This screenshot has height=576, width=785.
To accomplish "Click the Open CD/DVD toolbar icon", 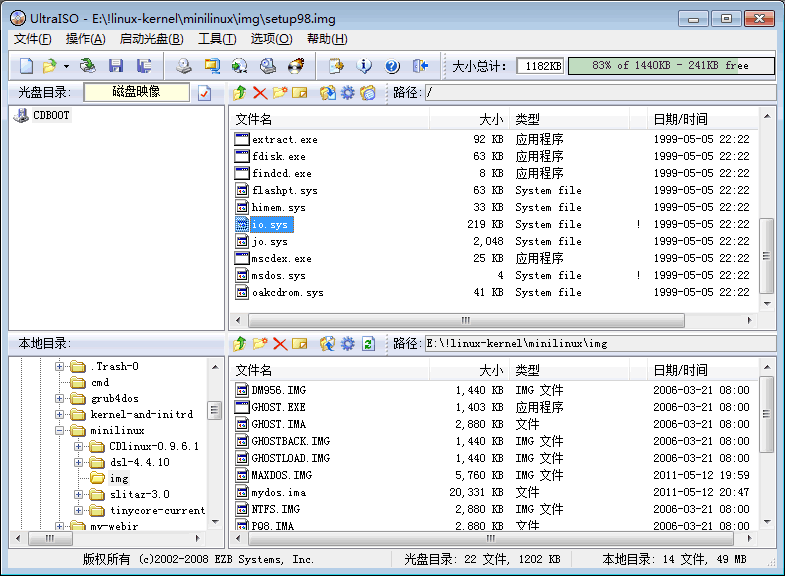I will click(x=88, y=66).
